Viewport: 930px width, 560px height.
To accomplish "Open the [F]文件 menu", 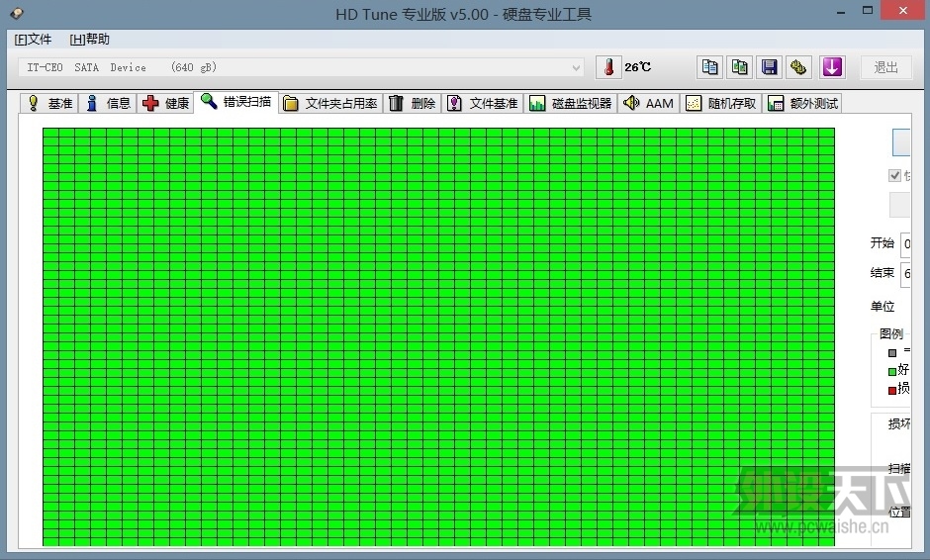I will 34,40.
